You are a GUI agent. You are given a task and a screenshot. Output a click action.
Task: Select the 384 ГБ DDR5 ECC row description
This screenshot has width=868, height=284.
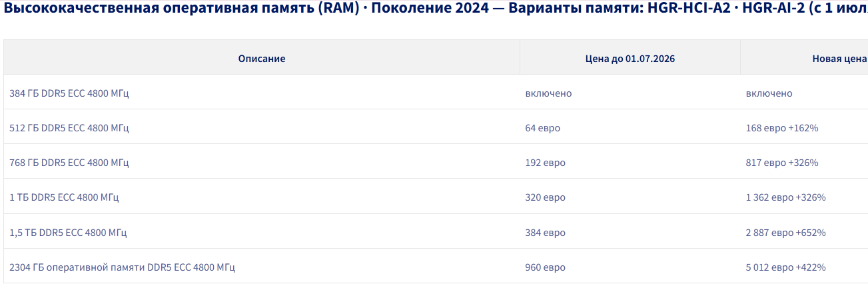coord(69,93)
